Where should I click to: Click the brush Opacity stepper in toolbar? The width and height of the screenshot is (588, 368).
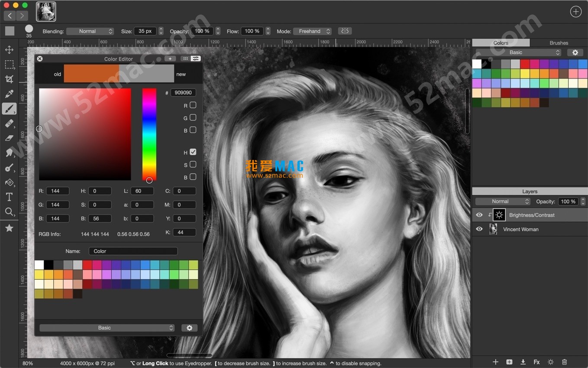(x=218, y=31)
